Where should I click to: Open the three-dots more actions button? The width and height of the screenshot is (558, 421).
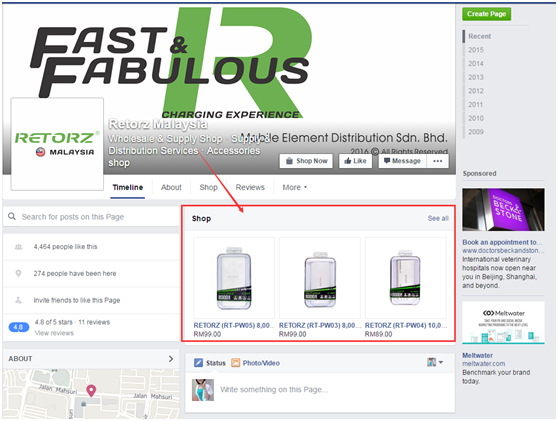pyautogui.click(x=437, y=161)
